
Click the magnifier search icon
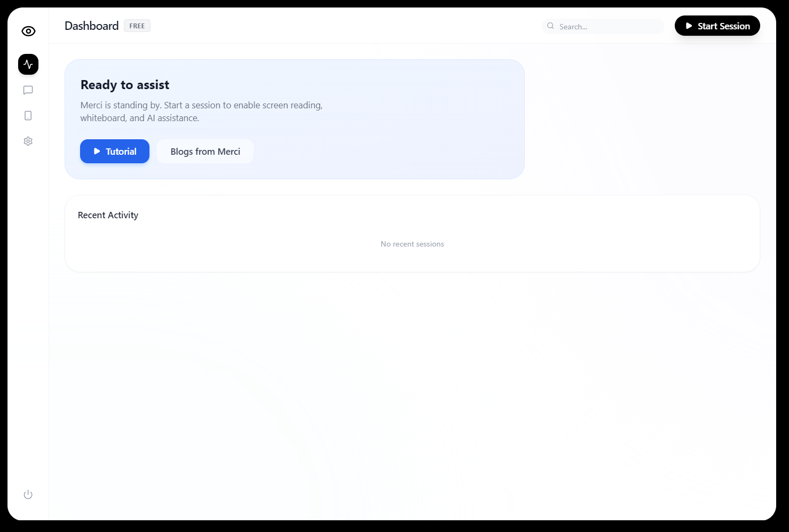point(550,26)
